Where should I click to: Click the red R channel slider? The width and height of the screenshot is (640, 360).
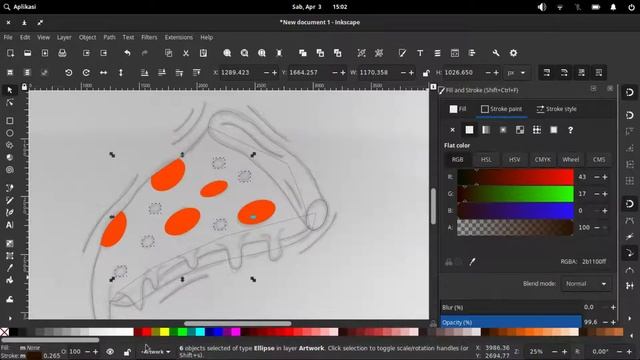pos(515,177)
